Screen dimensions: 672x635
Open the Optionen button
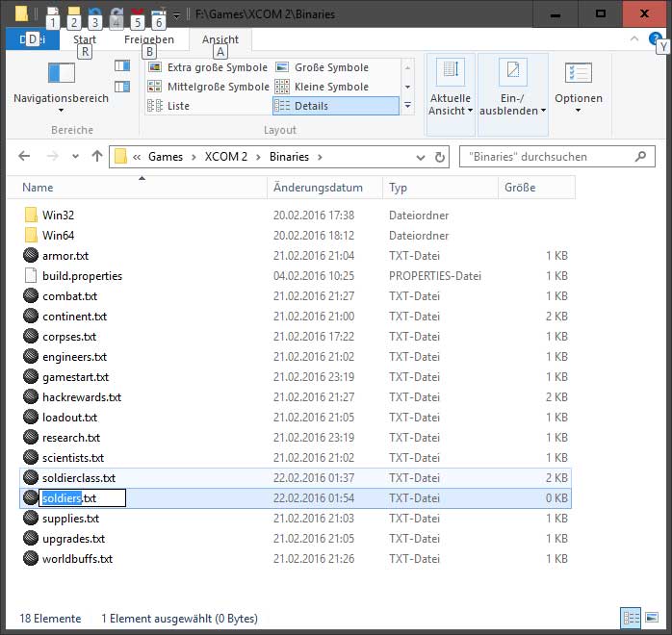(x=579, y=88)
